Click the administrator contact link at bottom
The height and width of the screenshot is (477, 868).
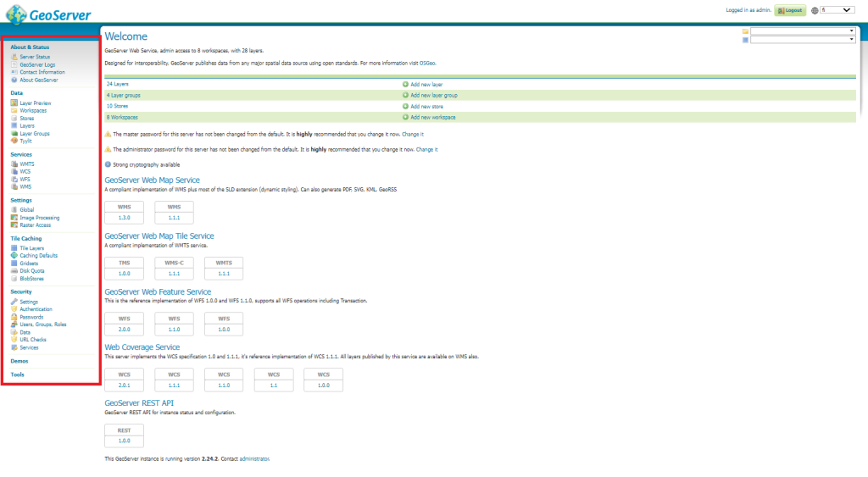point(254,458)
